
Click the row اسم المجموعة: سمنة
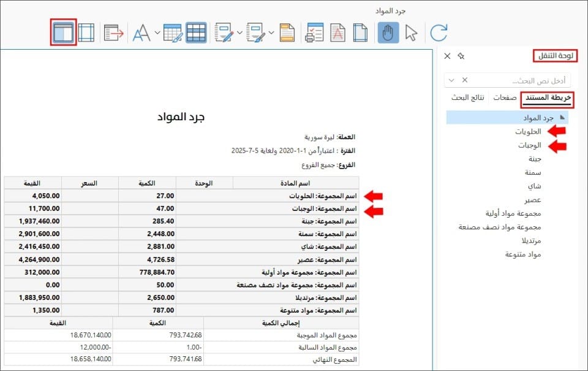pos(181,234)
